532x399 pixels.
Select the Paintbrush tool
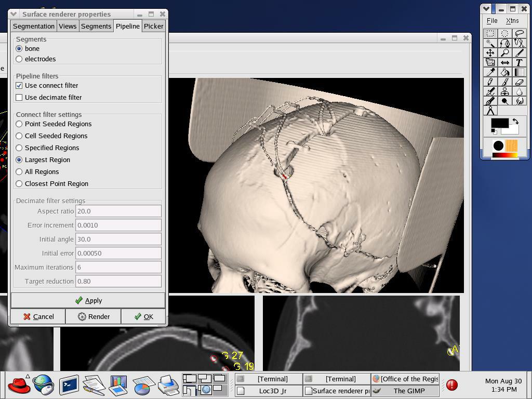click(505, 82)
